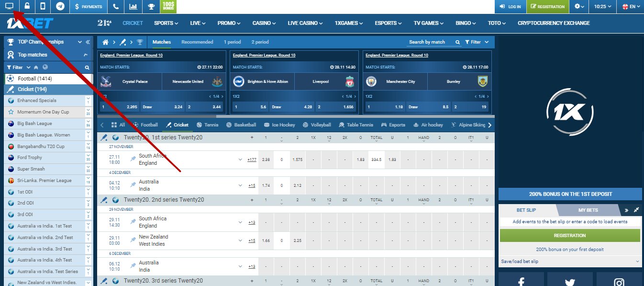This screenshot has height=286, width=644.
Task: Collapse the left sidebar with double chevron
Action: click(x=88, y=42)
